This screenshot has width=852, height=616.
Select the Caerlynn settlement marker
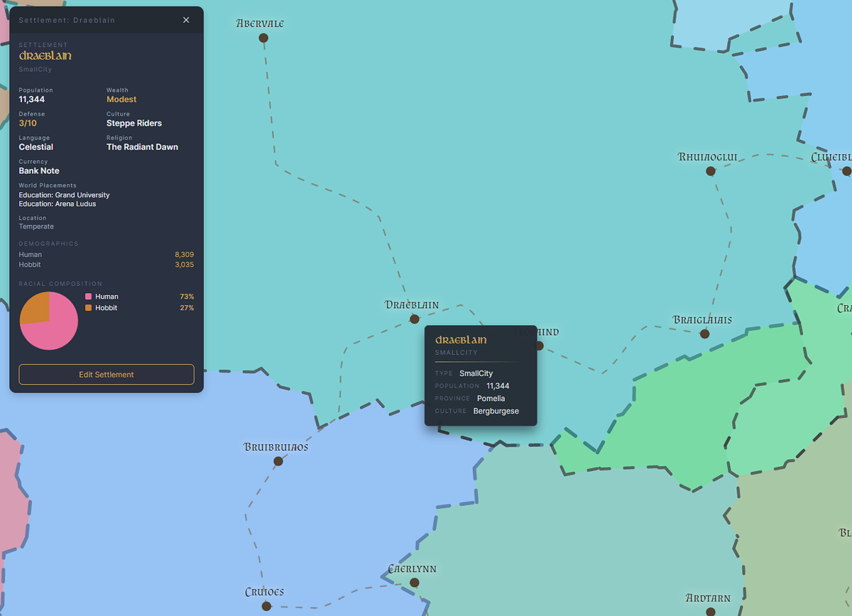pyautogui.click(x=415, y=583)
